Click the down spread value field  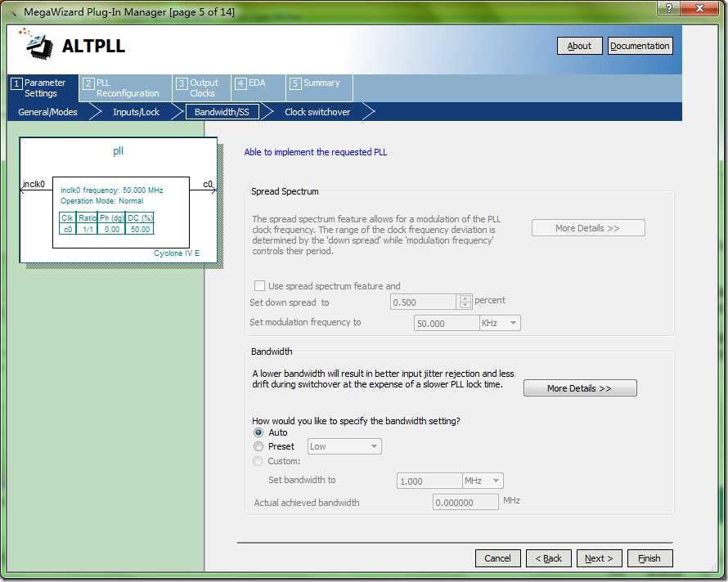(x=424, y=302)
